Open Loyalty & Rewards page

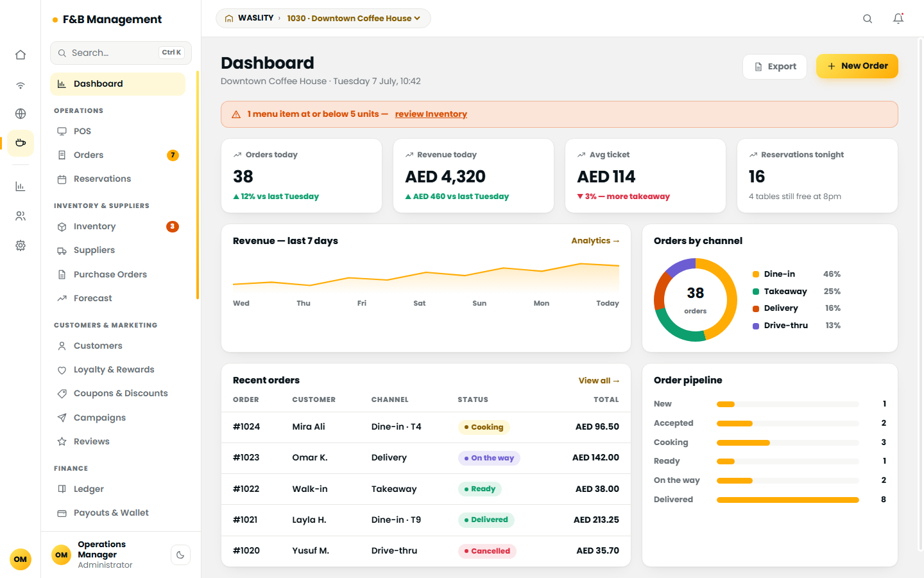[118, 369]
